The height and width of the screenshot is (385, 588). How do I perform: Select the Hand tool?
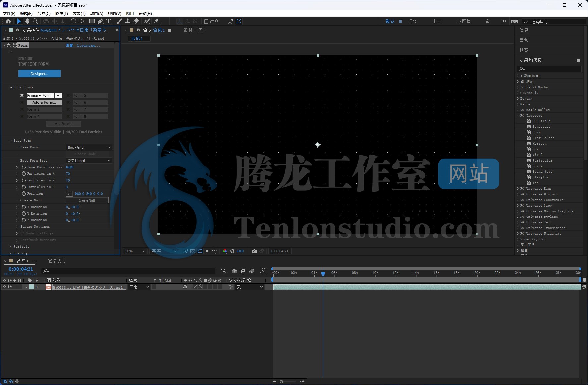tap(27, 21)
